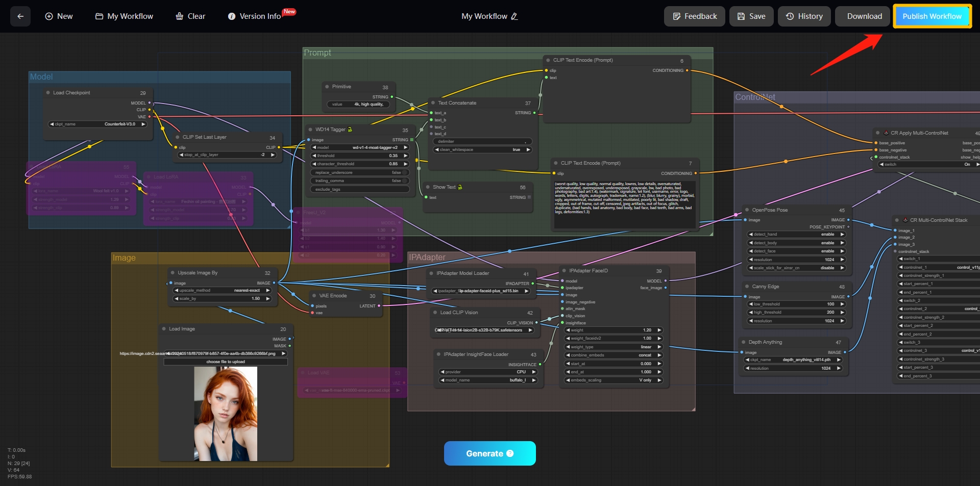Click the pencil icon to rename workflow

[514, 16]
